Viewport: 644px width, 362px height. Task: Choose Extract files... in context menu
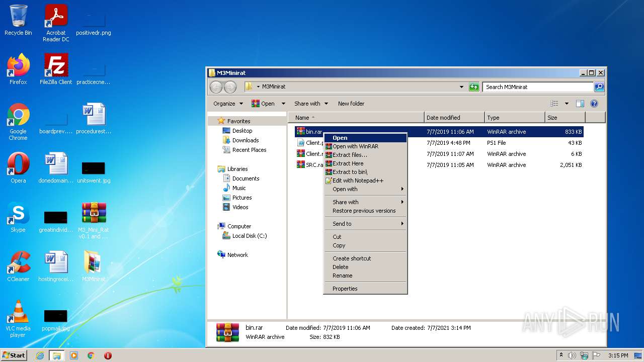click(x=365, y=155)
